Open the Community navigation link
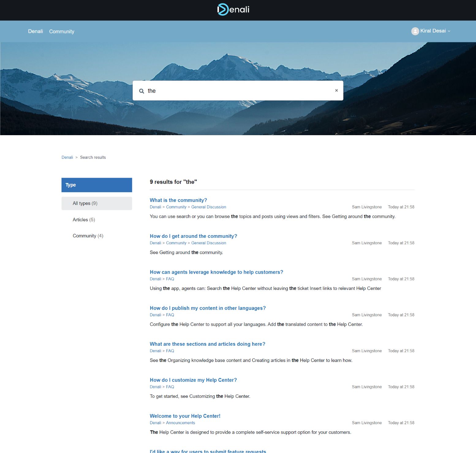 click(62, 32)
